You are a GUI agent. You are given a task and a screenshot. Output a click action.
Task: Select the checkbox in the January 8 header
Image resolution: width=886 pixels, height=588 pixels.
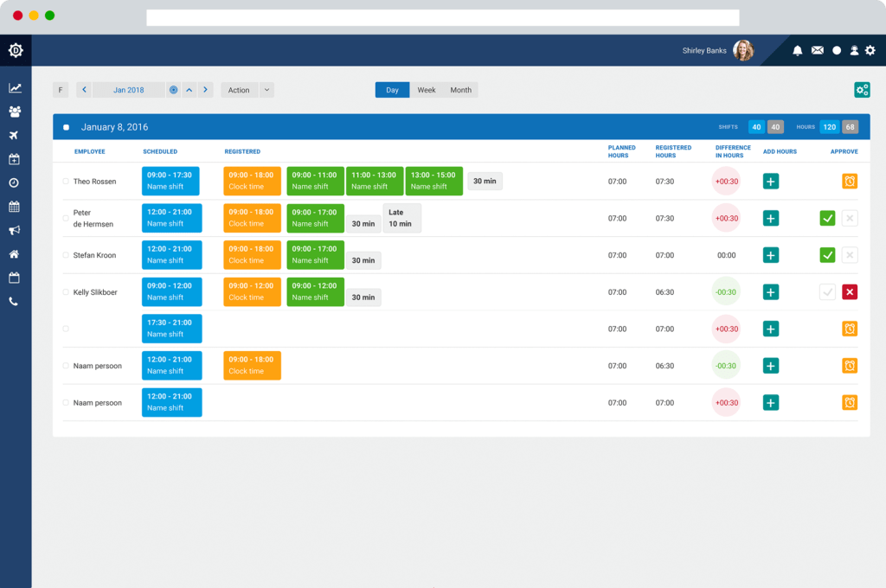(67, 126)
